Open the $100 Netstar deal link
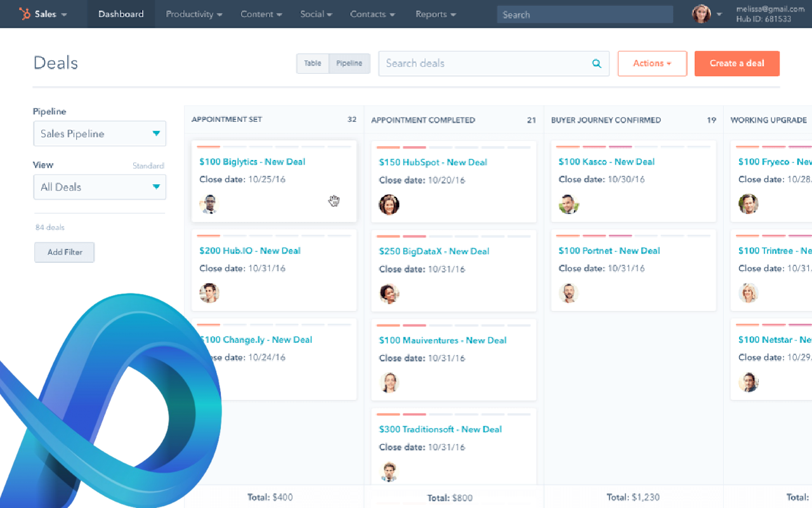The image size is (812, 508). click(x=775, y=340)
